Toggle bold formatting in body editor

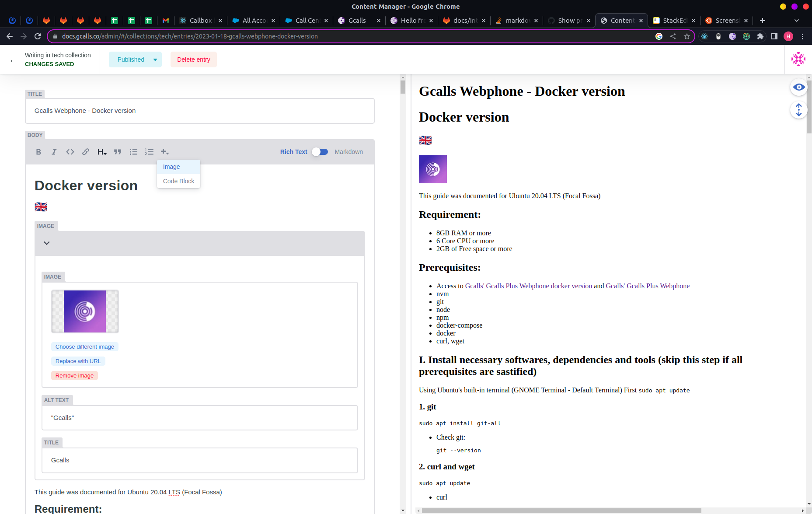coord(38,152)
